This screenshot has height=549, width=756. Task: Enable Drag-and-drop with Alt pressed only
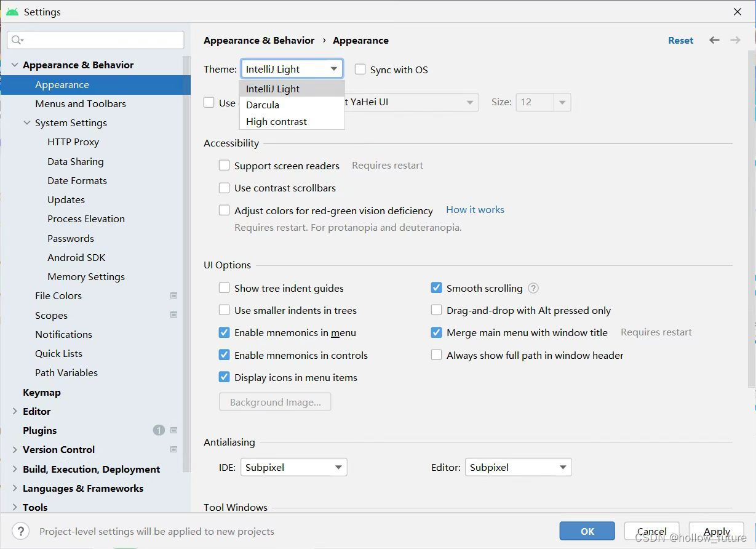click(437, 310)
